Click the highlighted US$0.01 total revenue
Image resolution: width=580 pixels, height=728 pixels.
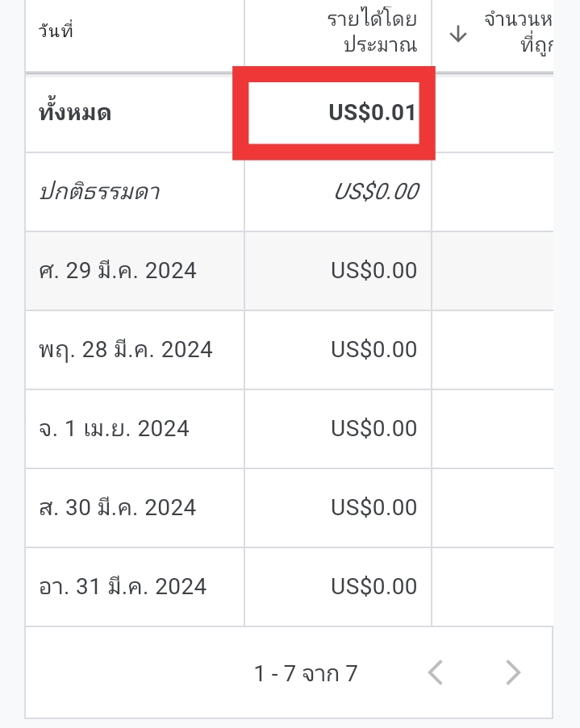tap(372, 113)
